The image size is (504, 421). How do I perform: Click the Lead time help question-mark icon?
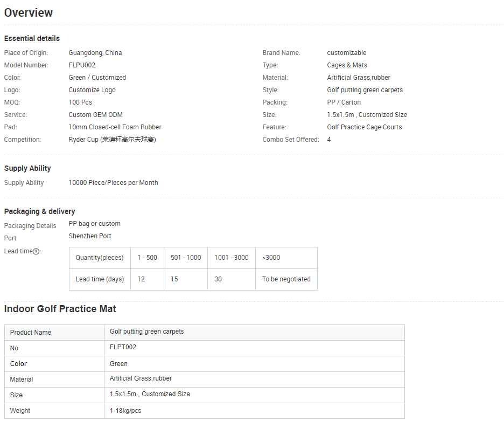click(x=36, y=251)
